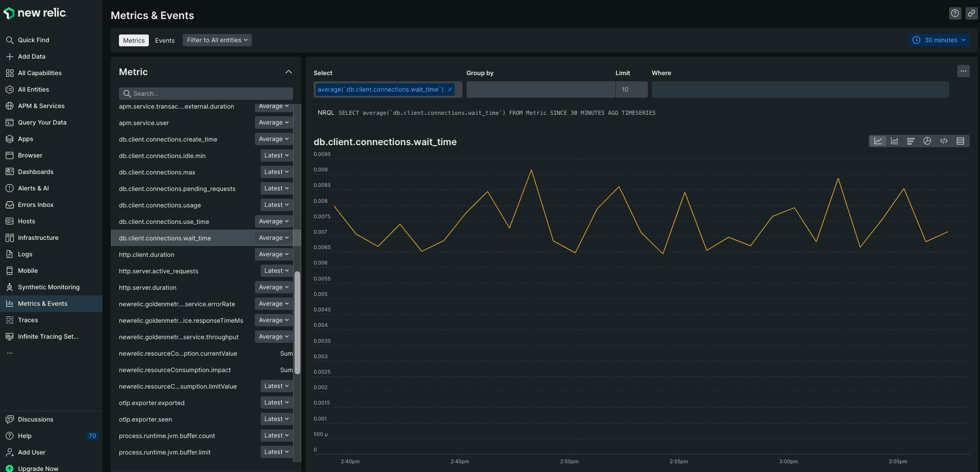Open the aggregation dropdown for http.client.duration
Screen dimensions: 980x472
pyautogui.click(x=273, y=254)
